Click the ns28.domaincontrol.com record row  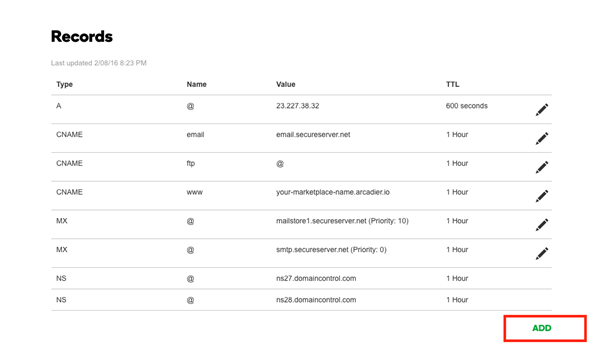coord(301,300)
